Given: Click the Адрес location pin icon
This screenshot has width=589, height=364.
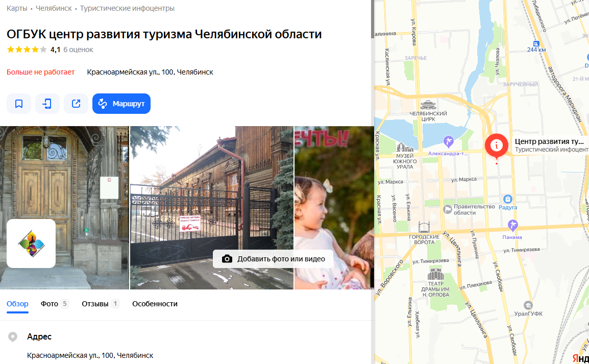Looking at the screenshot, I should click(x=13, y=337).
